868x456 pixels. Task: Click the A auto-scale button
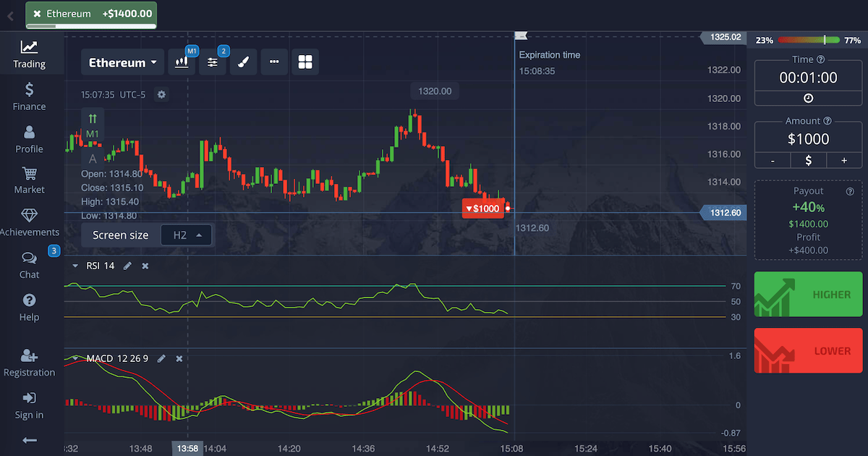(x=93, y=159)
